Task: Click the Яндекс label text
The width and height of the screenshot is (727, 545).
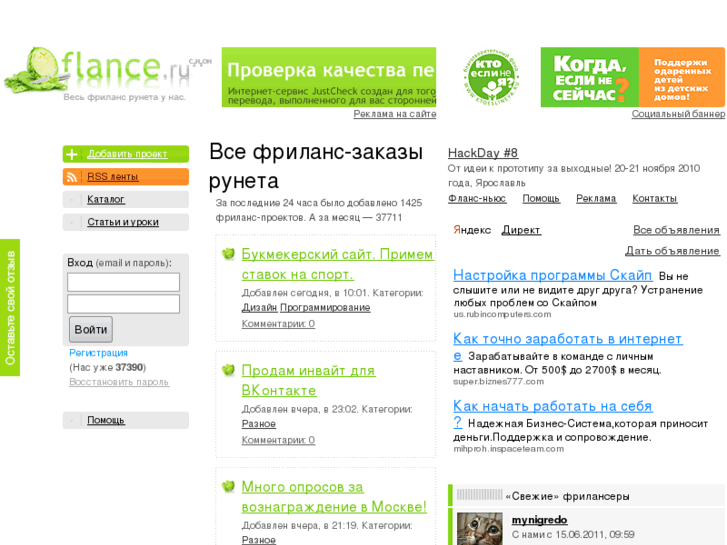Action: pyautogui.click(x=472, y=230)
